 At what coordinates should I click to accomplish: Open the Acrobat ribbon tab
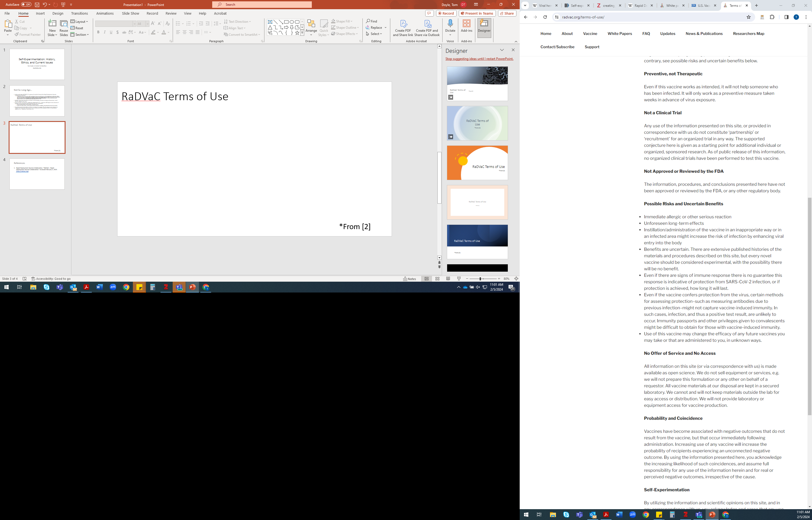point(220,14)
